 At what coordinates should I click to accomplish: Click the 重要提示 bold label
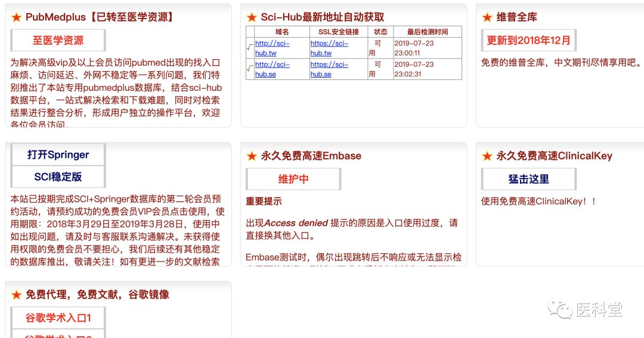pyautogui.click(x=264, y=201)
